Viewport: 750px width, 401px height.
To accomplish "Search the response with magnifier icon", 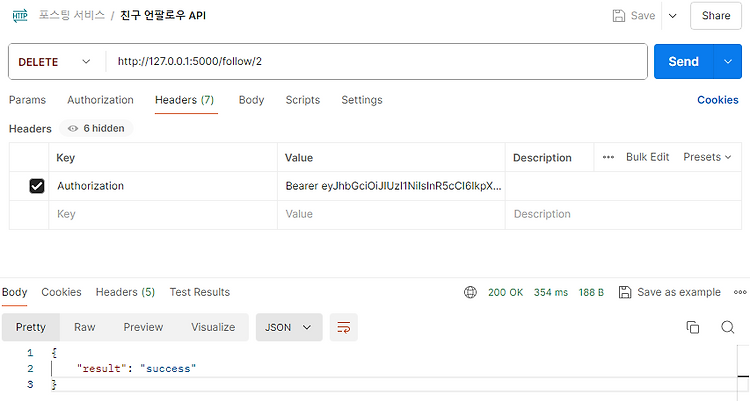I will coord(728,327).
